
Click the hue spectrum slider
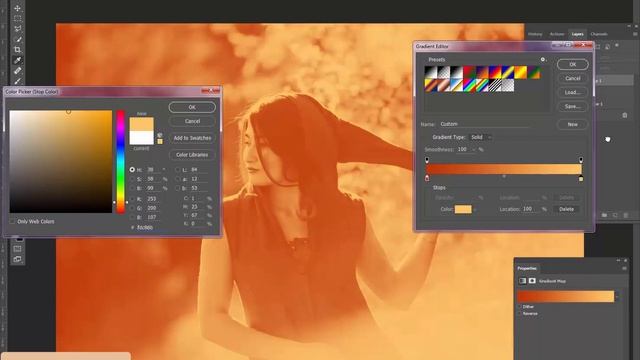point(120,162)
